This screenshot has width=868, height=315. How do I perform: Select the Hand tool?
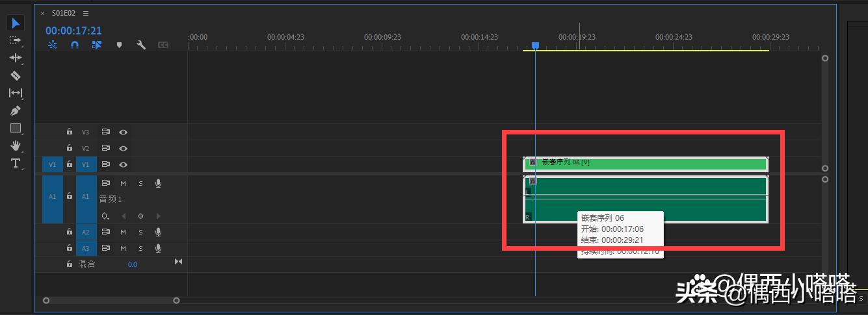(16, 145)
